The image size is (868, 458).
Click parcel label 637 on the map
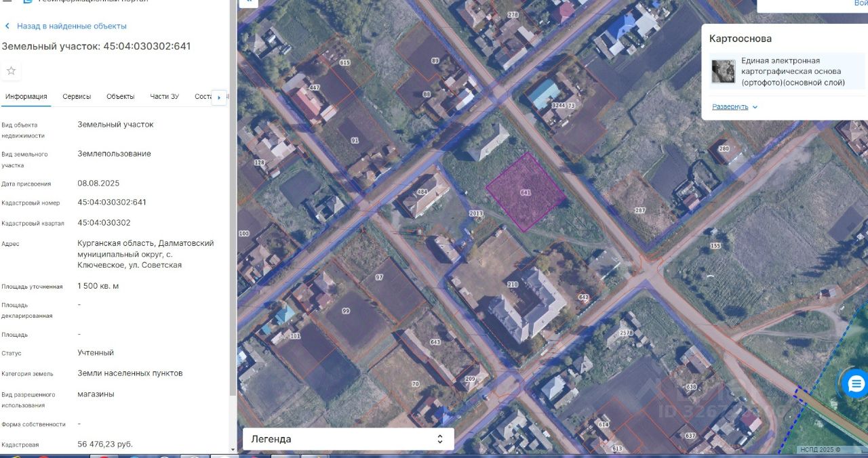point(690,436)
